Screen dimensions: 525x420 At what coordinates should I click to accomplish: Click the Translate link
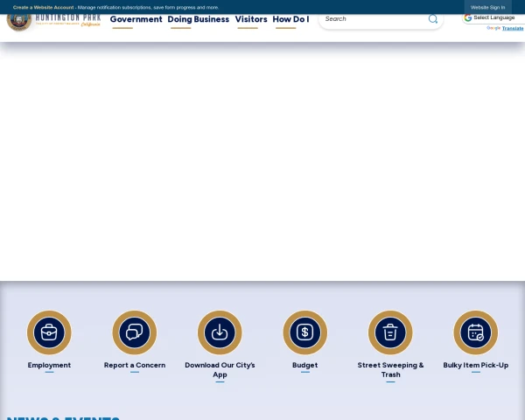pyautogui.click(x=513, y=29)
